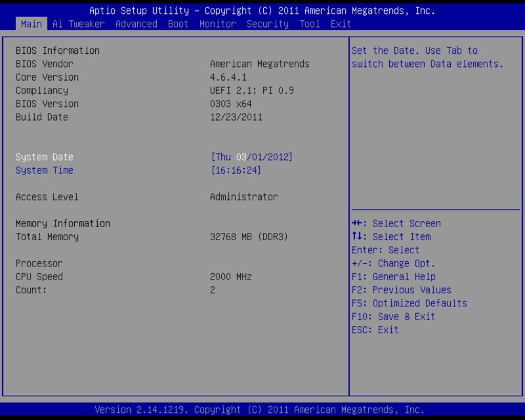525x420 pixels.
Task: Open the Tool tab
Action: click(x=309, y=24)
